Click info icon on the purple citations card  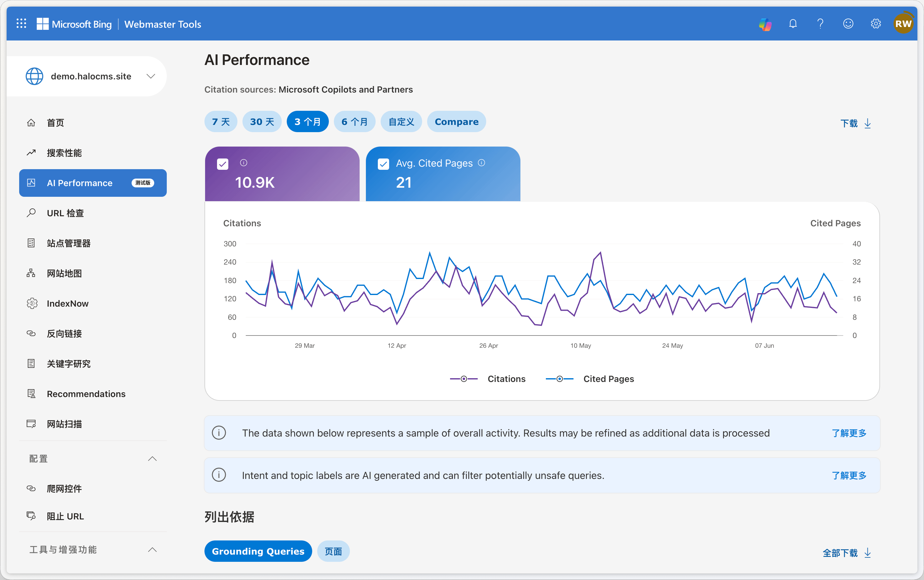pos(244,163)
